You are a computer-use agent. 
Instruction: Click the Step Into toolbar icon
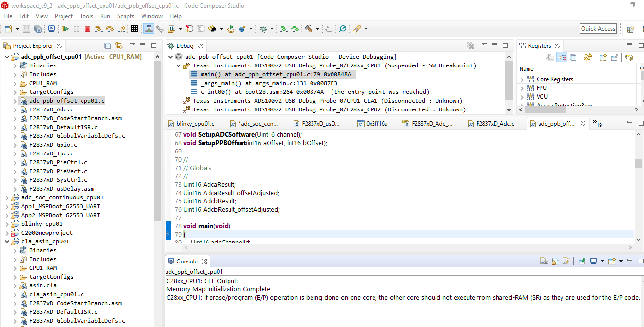[x=98, y=29]
